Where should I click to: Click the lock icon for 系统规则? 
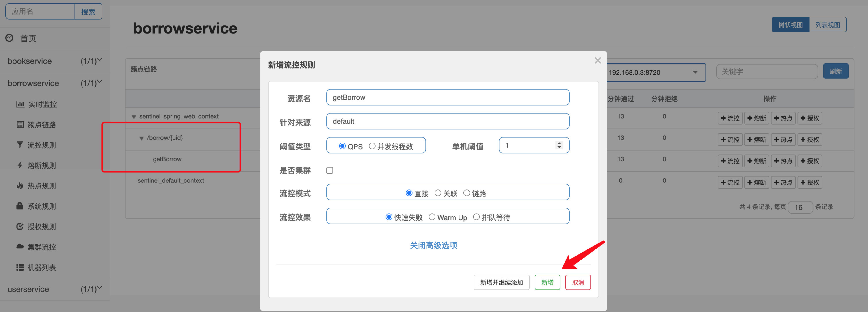click(x=20, y=206)
